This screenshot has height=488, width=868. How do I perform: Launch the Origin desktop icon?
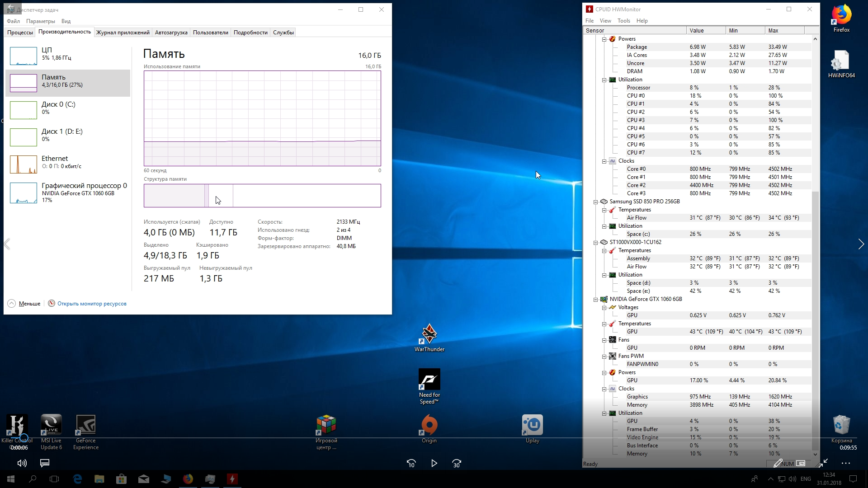pos(429,426)
